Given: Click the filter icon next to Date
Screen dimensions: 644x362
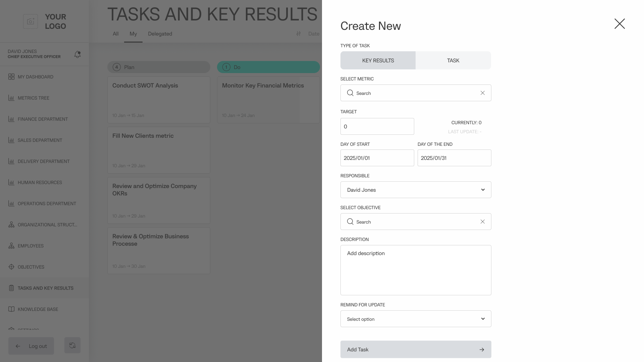Looking at the screenshot, I should coord(299,34).
